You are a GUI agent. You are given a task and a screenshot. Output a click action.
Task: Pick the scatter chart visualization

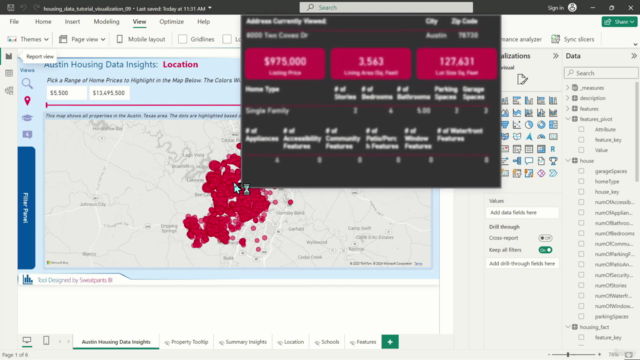click(517, 124)
